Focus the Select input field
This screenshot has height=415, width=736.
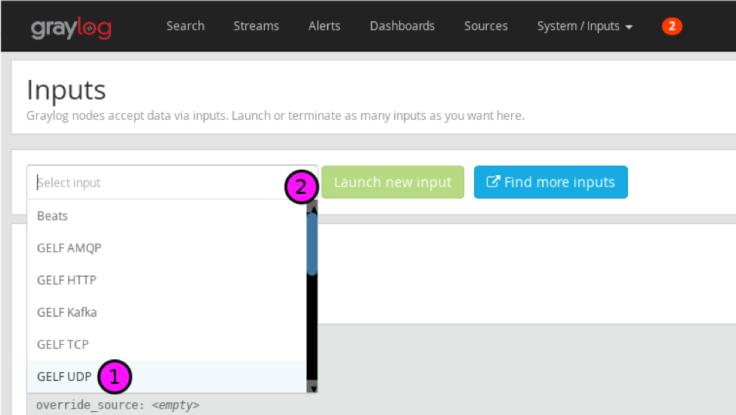point(172,182)
